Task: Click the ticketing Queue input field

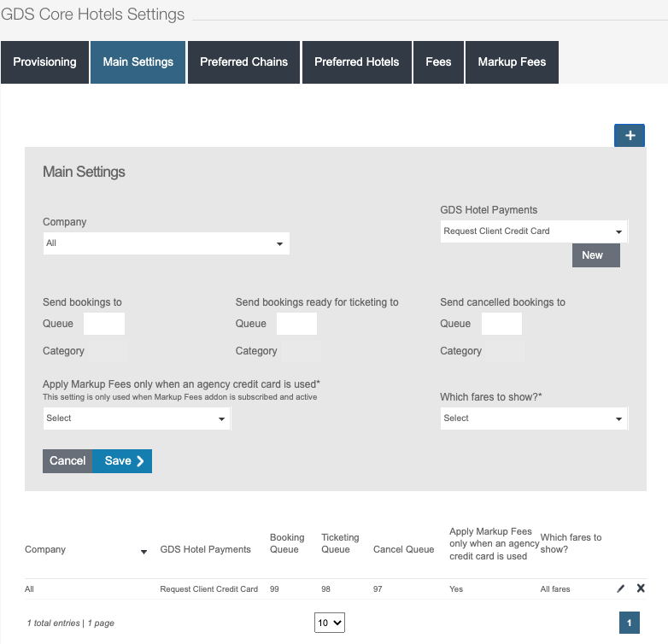Action: tap(296, 324)
